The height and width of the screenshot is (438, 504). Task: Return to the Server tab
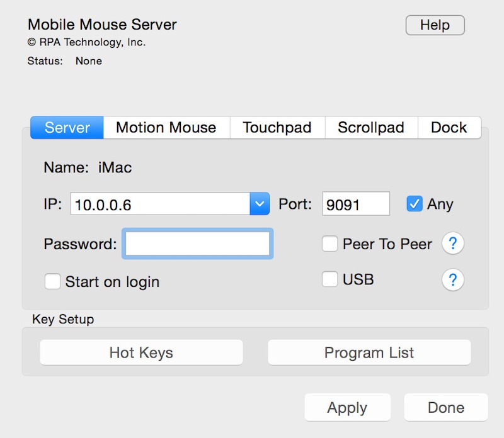coord(66,127)
